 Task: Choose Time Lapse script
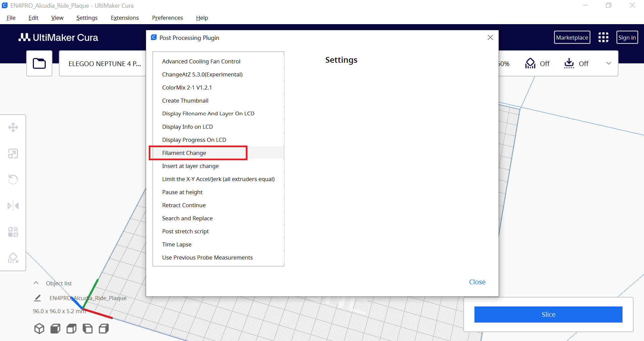218,244
